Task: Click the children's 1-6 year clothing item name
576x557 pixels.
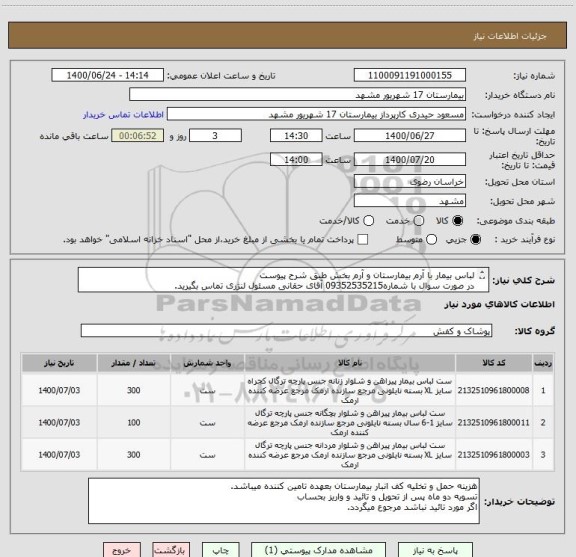Action: [x=350, y=423]
